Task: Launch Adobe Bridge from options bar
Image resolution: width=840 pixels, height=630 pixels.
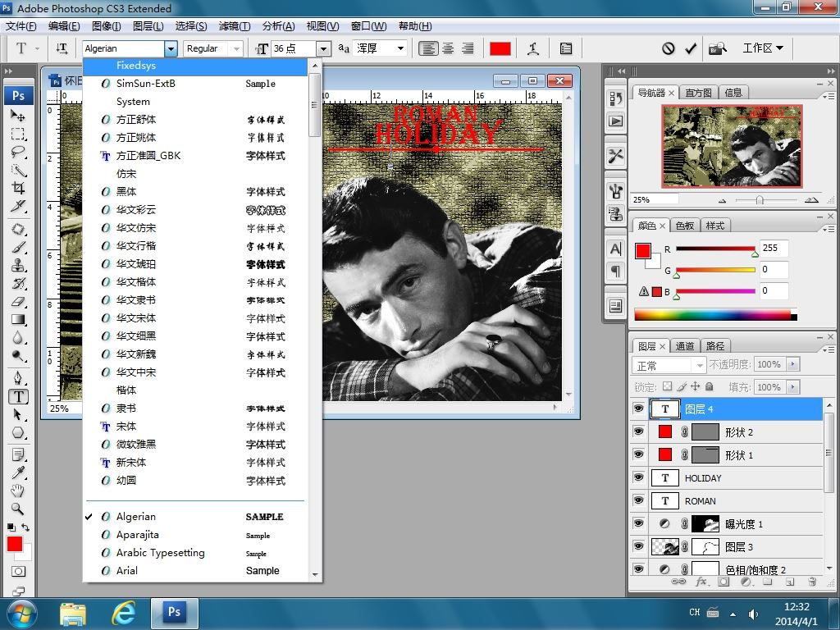Action: click(717, 48)
